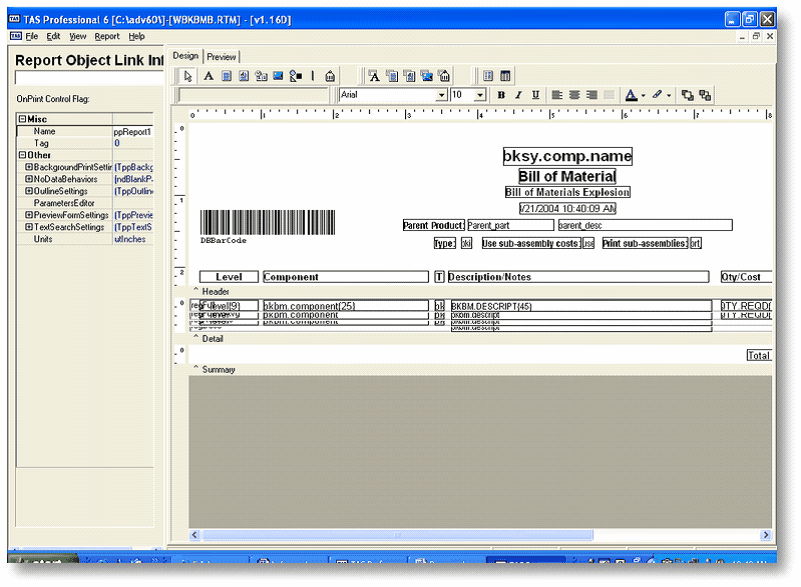Select the Image component tool
The width and height of the screenshot is (801, 587).
coord(278,76)
